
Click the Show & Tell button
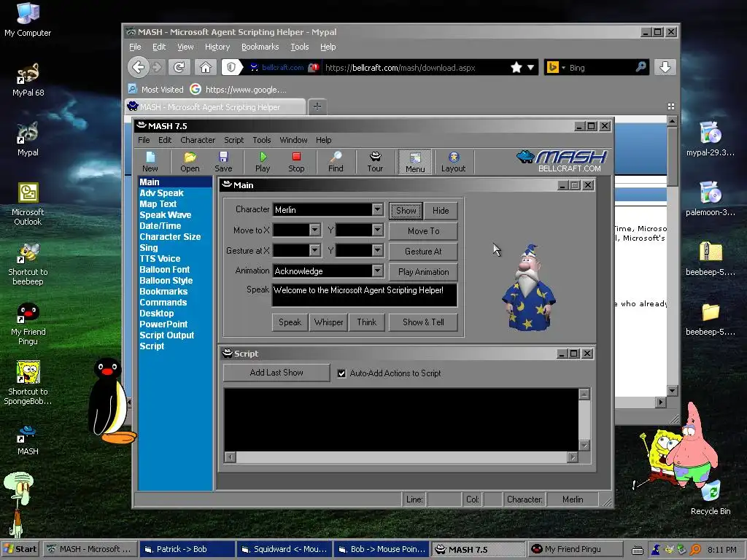pyautogui.click(x=423, y=322)
